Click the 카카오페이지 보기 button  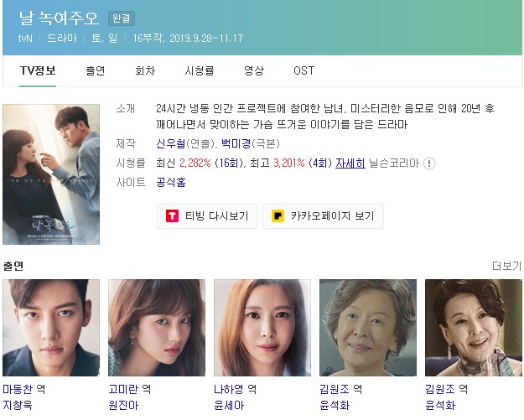click(x=323, y=216)
